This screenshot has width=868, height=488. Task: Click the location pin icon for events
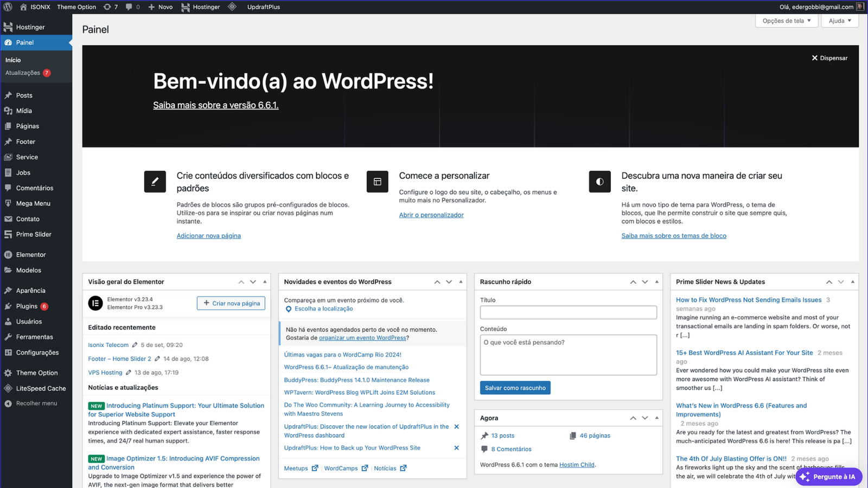289,309
